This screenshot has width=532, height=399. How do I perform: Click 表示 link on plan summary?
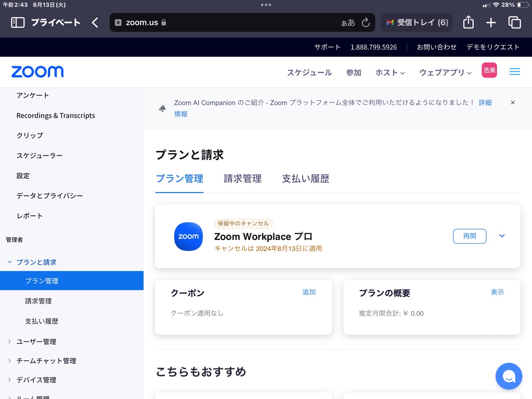(497, 292)
